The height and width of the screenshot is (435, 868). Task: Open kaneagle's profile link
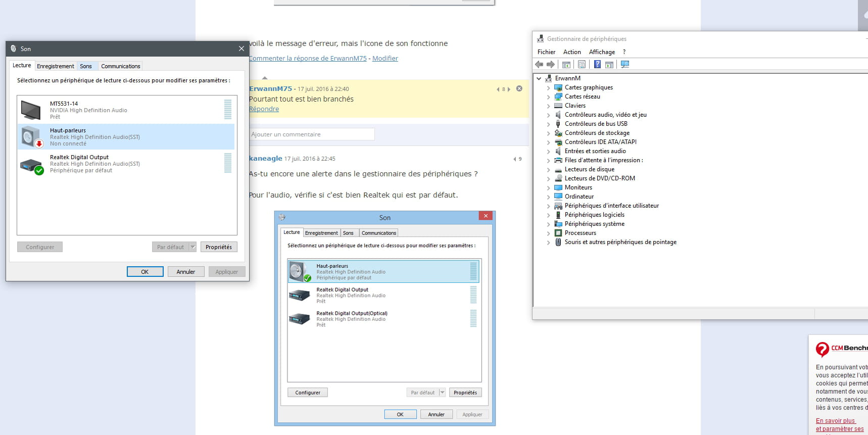coord(266,159)
